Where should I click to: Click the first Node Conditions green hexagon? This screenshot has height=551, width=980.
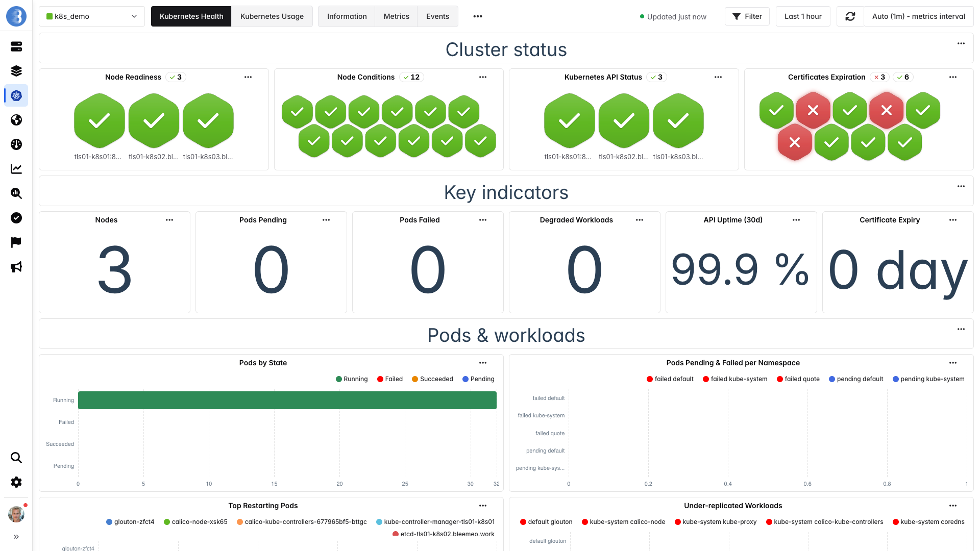coord(298,111)
